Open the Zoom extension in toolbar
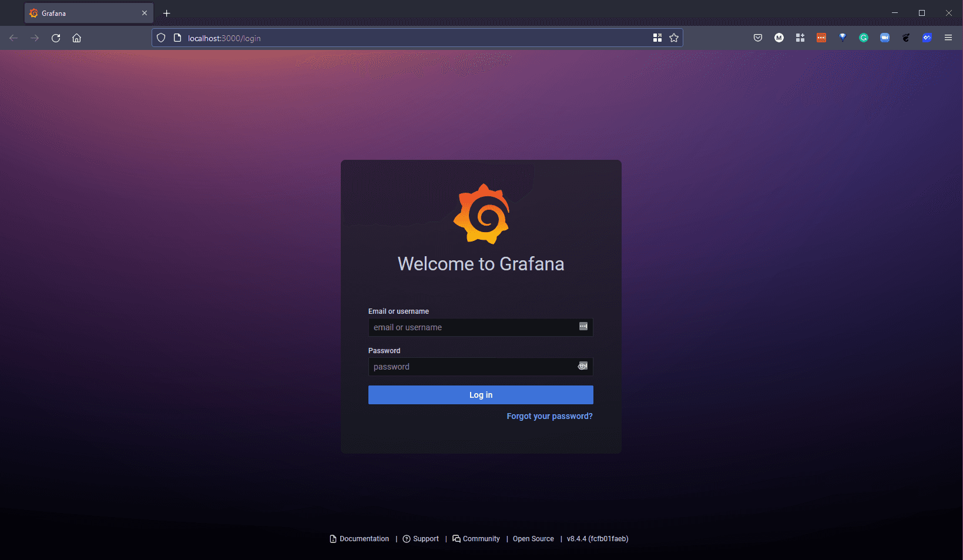Screen dimensions: 963x560 coord(884,38)
